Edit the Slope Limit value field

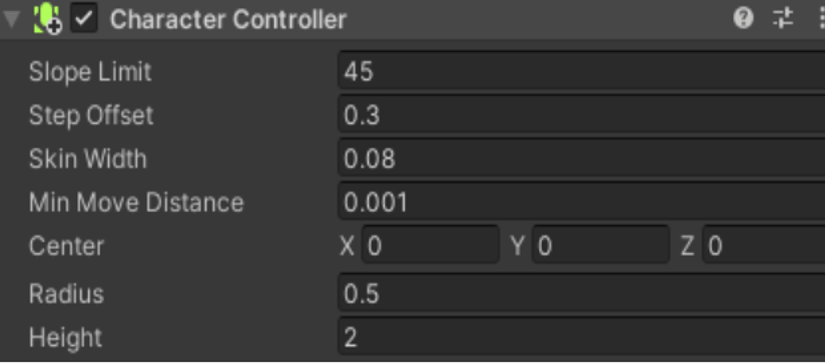coord(581,70)
